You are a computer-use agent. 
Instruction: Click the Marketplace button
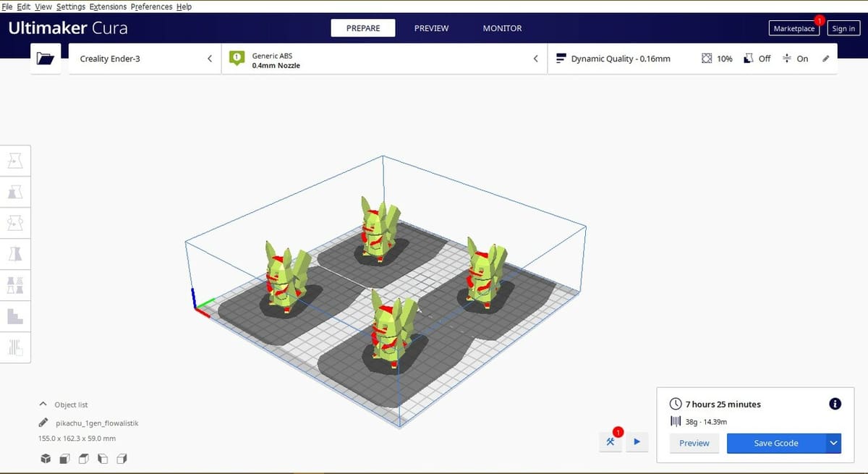(793, 29)
